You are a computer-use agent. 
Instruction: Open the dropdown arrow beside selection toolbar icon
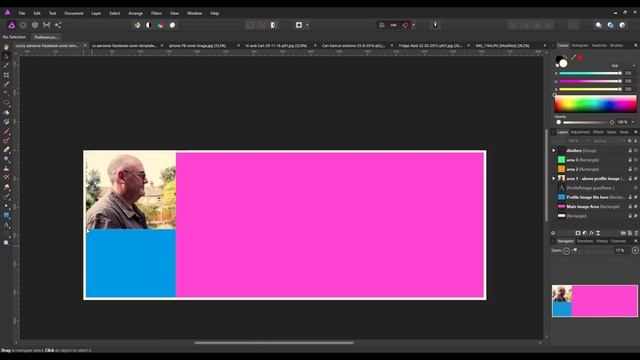[x=307, y=25]
